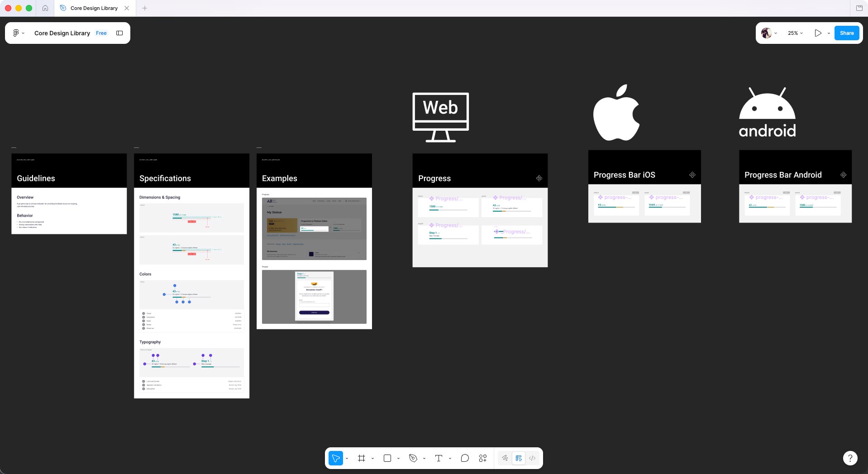Toggle the sidebar panel icon
Image resolution: width=868 pixels, height=474 pixels.
point(119,33)
